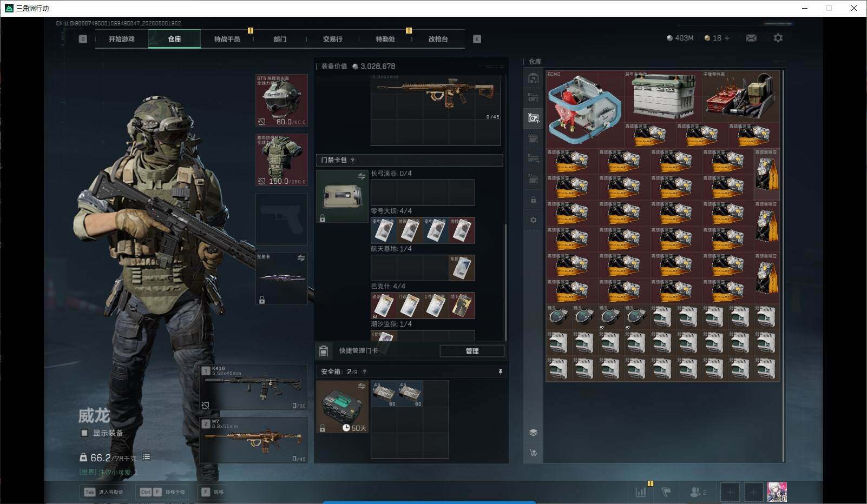The height and width of the screenshot is (504, 867).
Task: Click the swap icon on the melee slot
Action: pyautogui.click(x=301, y=258)
